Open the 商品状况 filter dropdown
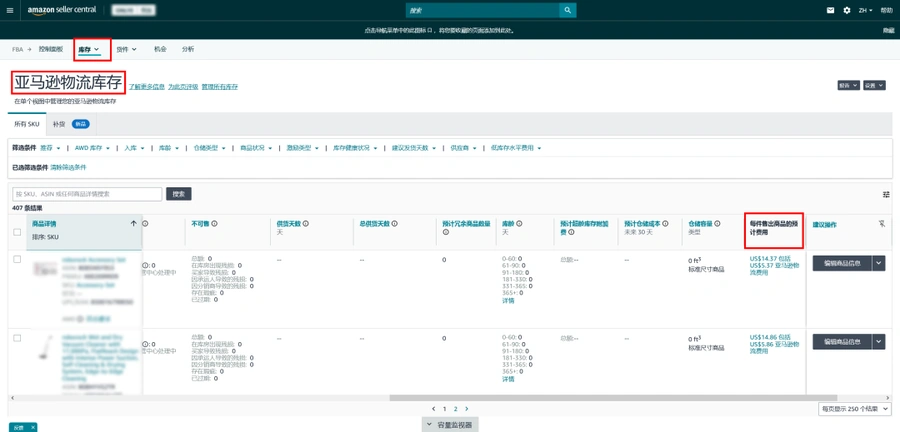900x432 pixels. tap(256, 148)
